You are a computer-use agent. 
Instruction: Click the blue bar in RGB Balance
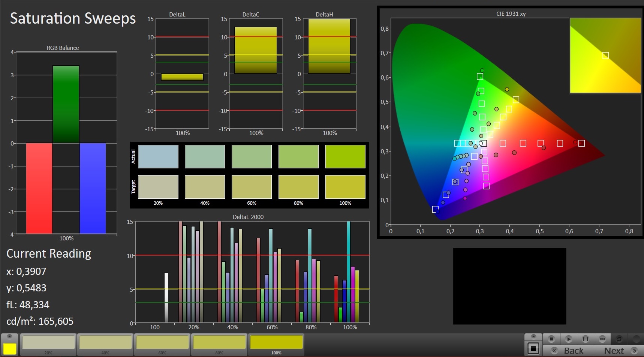pos(93,188)
